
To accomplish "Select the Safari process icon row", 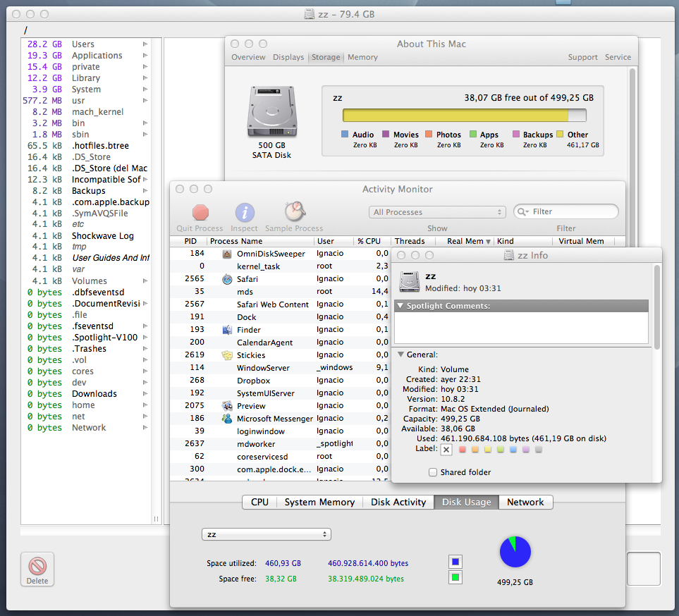I will point(227,279).
